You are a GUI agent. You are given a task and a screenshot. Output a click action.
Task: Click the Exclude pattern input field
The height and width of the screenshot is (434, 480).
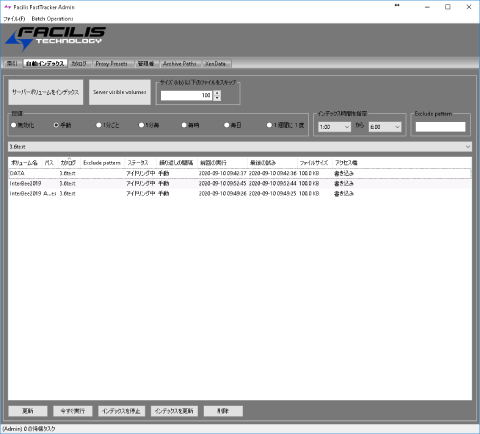[440, 127]
